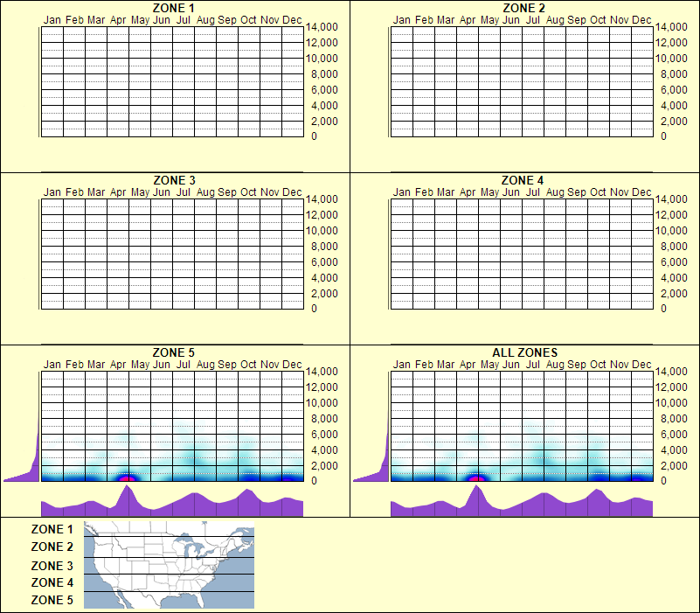Click the 8,000 gridline label on ZONE 3
Viewport: 700px width, 613px height.
[x=323, y=246]
